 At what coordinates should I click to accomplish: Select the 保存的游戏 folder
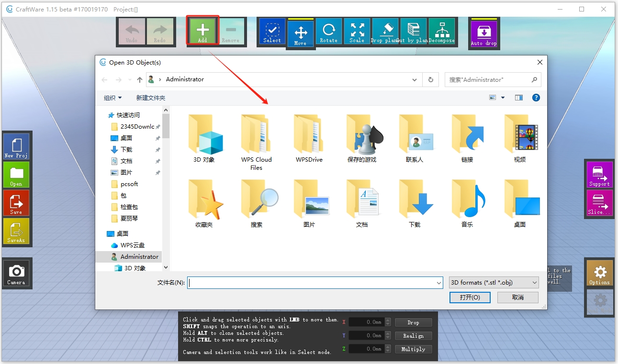point(362,139)
